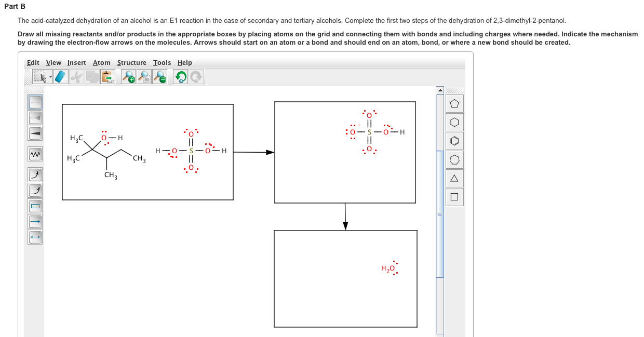Open the selection tool options dropdown arrow
The height and width of the screenshot is (337, 644).
(x=50, y=76)
